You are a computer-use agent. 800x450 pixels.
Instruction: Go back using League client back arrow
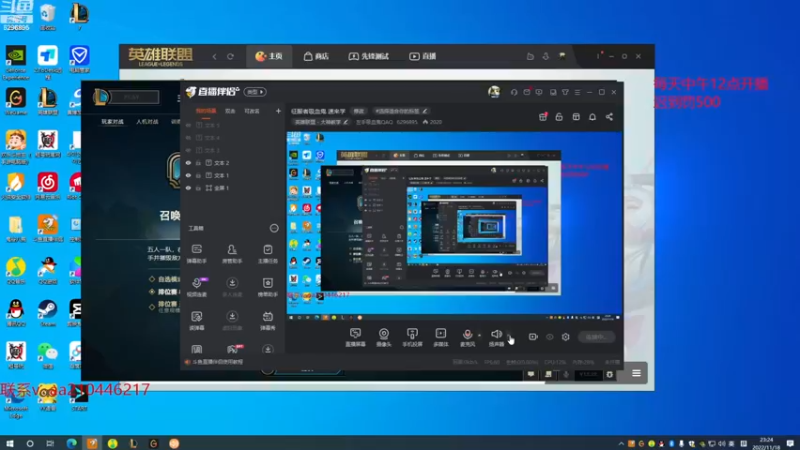(214, 57)
